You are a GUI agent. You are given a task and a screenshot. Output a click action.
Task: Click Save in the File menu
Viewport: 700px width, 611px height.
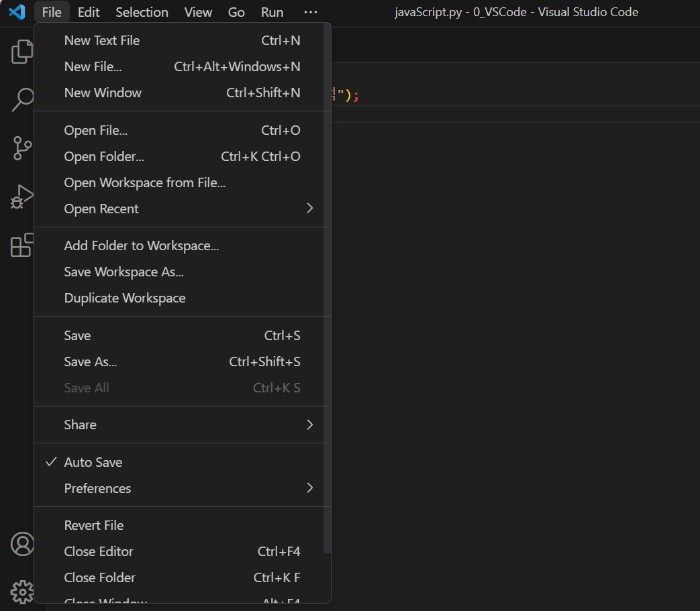click(x=183, y=335)
